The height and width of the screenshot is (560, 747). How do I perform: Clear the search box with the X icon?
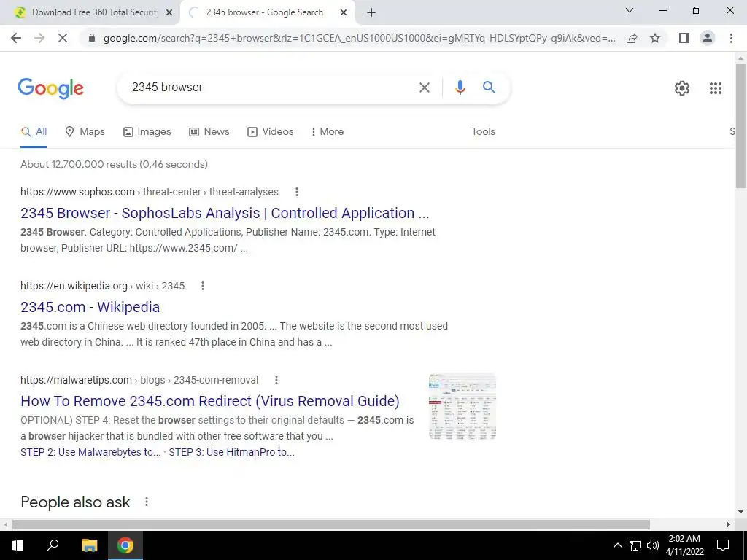424,87
